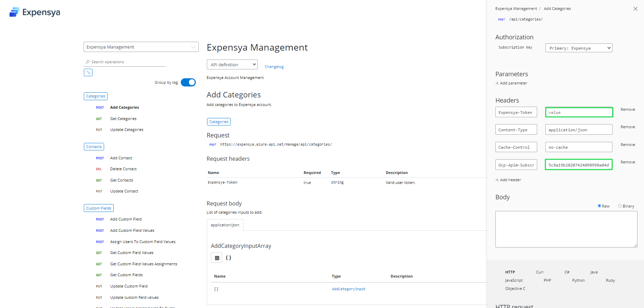Screen dimensions: 644x308
Task: Select the Curl code sample tab
Action: (x=540, y=272)
